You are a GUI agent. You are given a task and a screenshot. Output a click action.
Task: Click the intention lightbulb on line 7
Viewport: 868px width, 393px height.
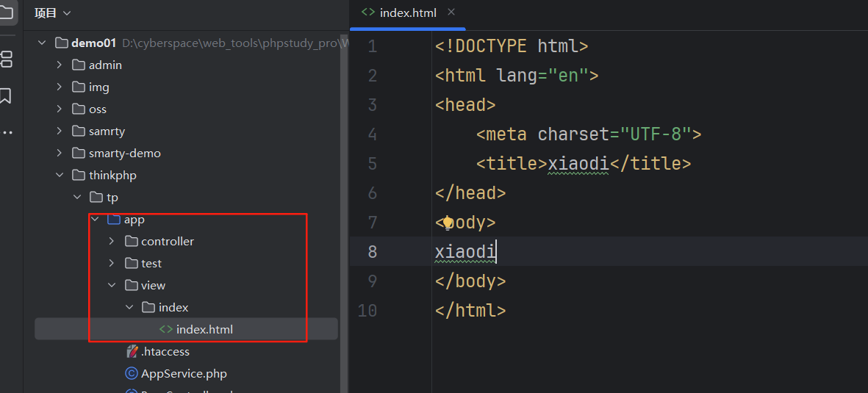(x=448, y=223)
